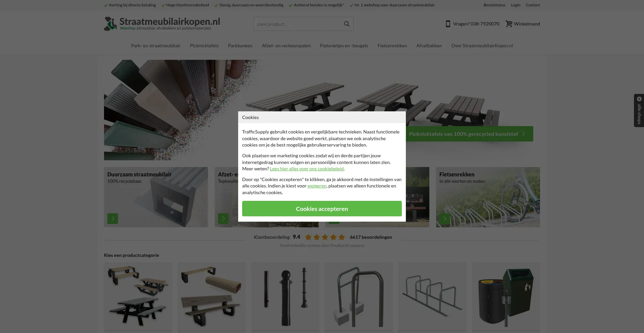
Task: Open the Winkelmand shopping cart icon
Action: 509,24
